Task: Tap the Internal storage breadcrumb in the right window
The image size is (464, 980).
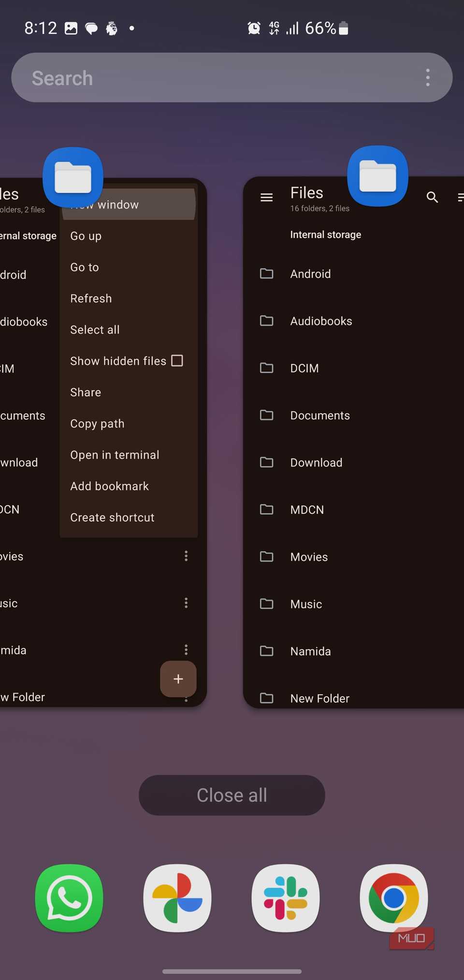Action: (x=325, y=234)
